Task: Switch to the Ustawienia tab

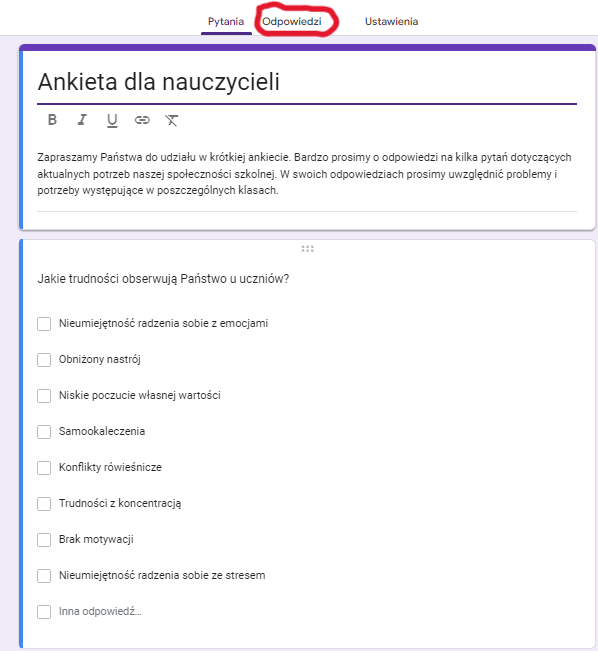Action: point(391,22)
